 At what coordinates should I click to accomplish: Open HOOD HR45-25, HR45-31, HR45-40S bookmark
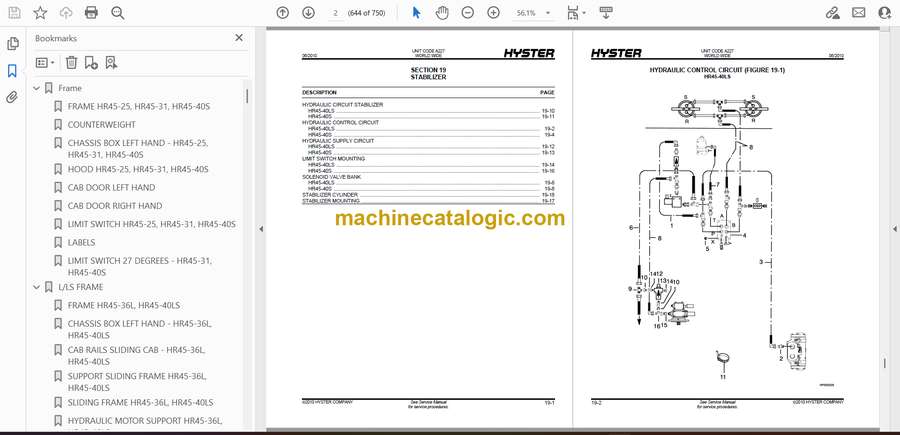click(138, 169)
